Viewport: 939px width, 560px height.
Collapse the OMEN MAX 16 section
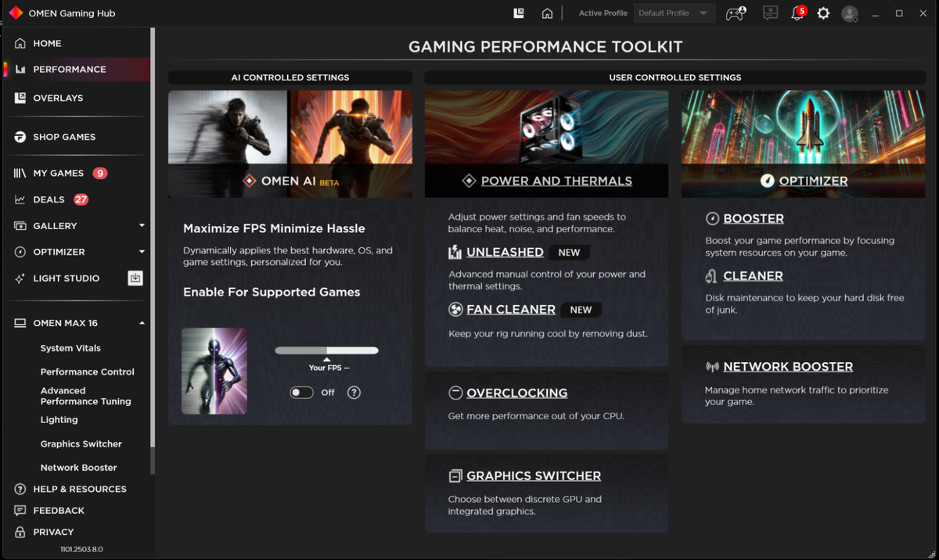pyautogui.click(x=142, y=323)
